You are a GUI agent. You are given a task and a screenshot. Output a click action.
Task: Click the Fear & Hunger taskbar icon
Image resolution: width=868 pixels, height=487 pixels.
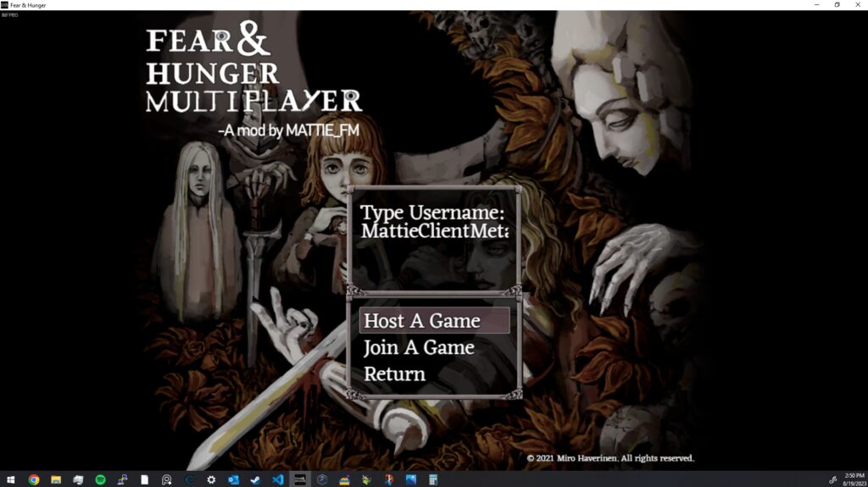pos(300,480)
